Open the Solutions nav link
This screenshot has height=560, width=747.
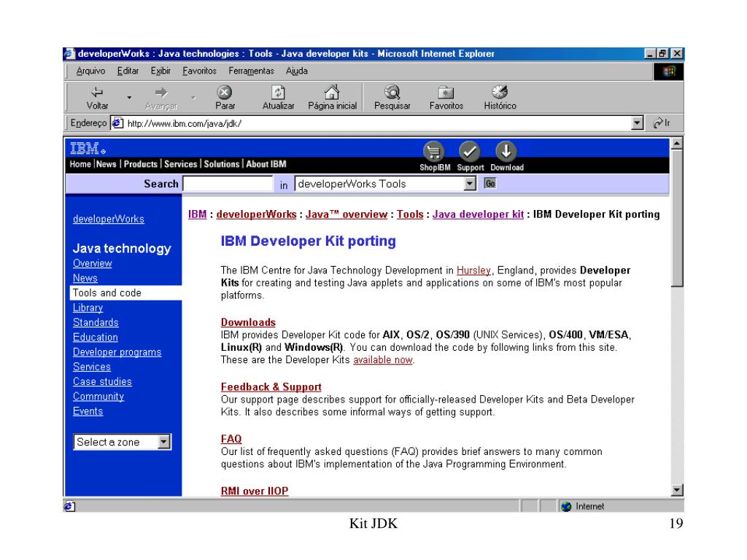coord(222,164)
